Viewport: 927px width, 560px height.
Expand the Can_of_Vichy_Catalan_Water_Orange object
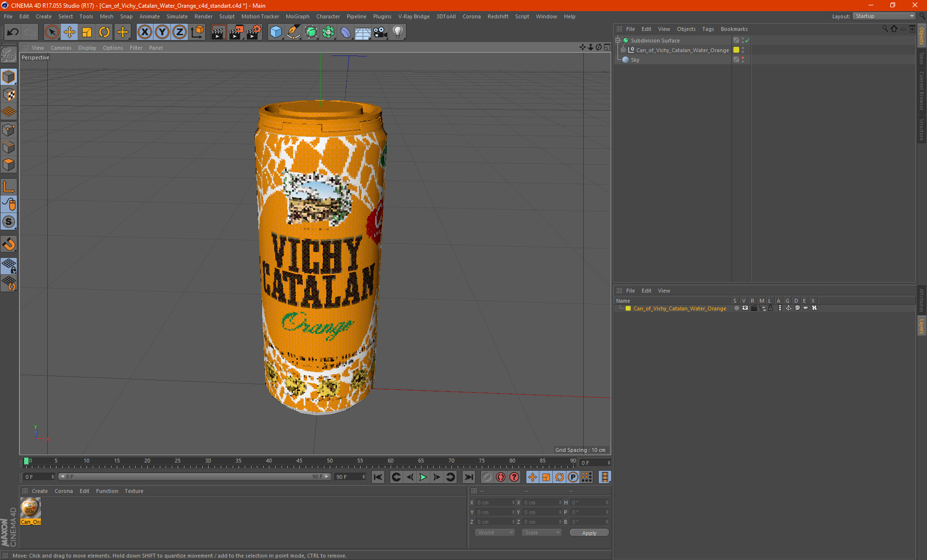click(x=623, y=50)
